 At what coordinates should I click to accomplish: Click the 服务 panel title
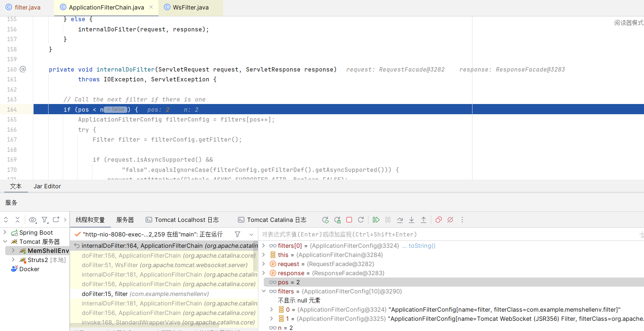point(11,203)
